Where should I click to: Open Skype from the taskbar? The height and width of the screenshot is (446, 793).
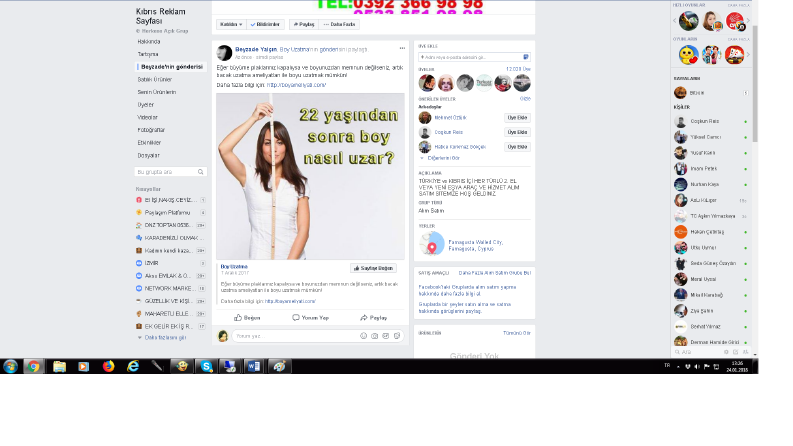206,366
